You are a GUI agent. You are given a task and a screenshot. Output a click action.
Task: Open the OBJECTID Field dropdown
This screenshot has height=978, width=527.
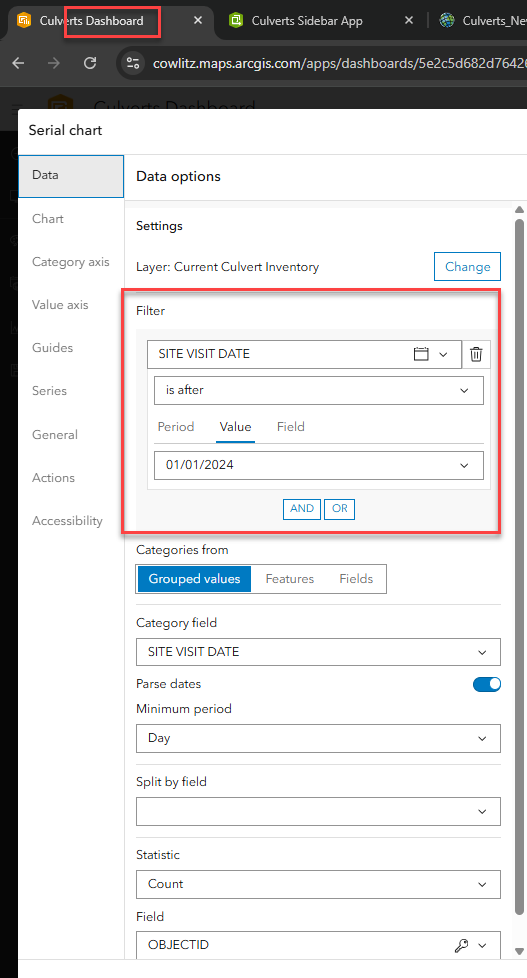318,946
